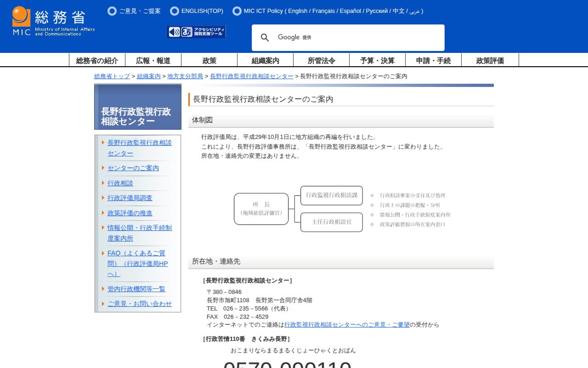This screenshot has height=368, width=588.
Task: Follow the 行政監視行政相談センターへのご意見・ご要望 link
Action: (x=347, y=325)
